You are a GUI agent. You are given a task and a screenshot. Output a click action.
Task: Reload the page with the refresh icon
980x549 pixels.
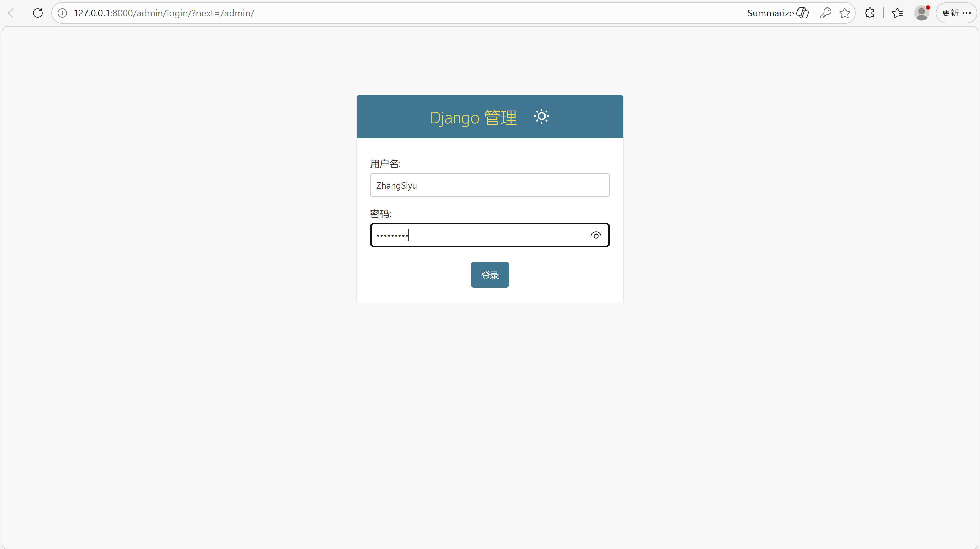pyautogui.click(x=38, y=13)
